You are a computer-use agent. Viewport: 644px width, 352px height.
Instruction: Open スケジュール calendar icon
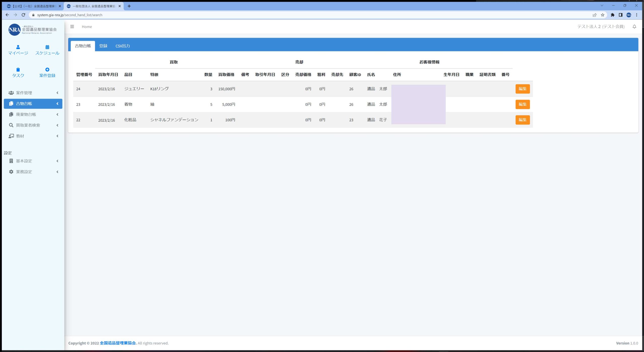(x=47, y=47)
